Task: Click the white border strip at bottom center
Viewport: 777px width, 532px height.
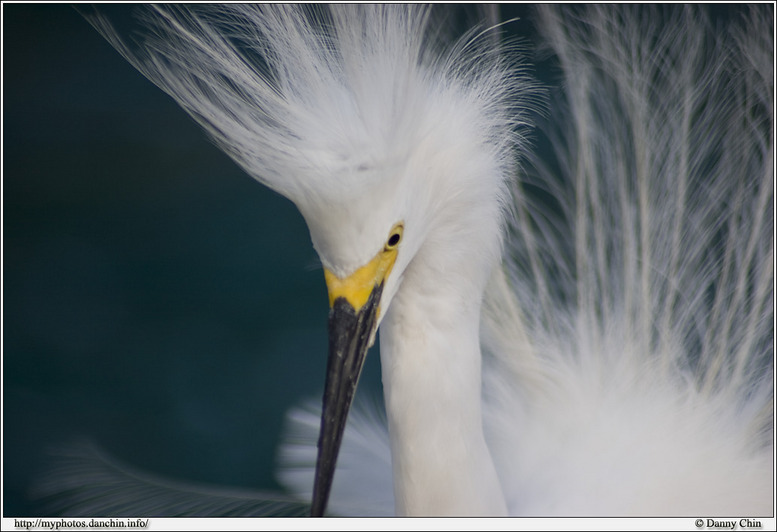Action: (400, 524)
